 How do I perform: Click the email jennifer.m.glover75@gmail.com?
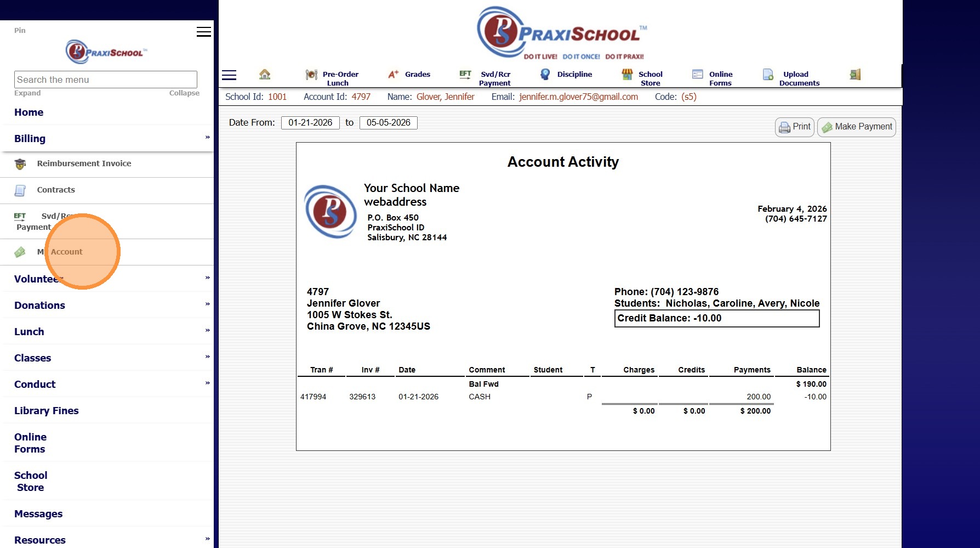click(x=579, y=97)
